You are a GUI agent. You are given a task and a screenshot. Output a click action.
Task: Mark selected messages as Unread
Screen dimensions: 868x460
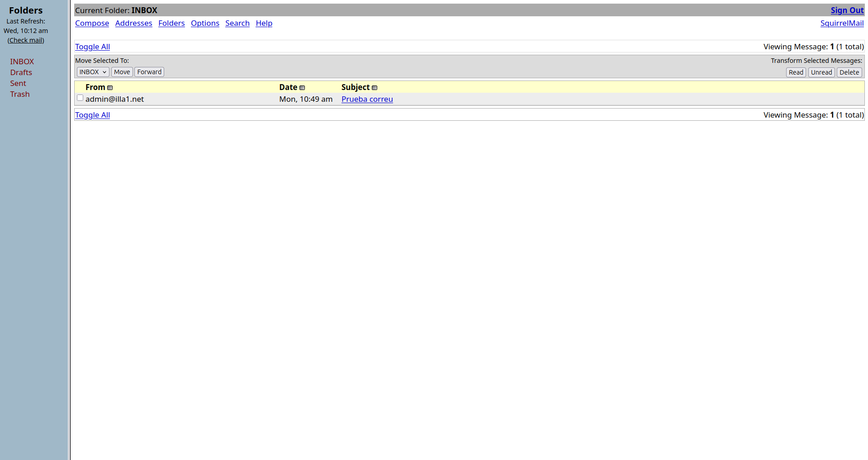click(x=821, y=72)
